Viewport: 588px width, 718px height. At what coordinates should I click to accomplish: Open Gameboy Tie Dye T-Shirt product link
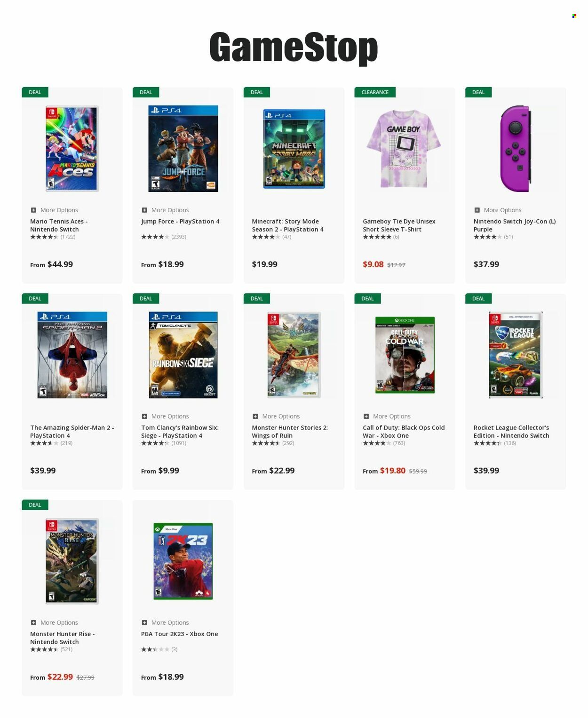click(399, 225)
